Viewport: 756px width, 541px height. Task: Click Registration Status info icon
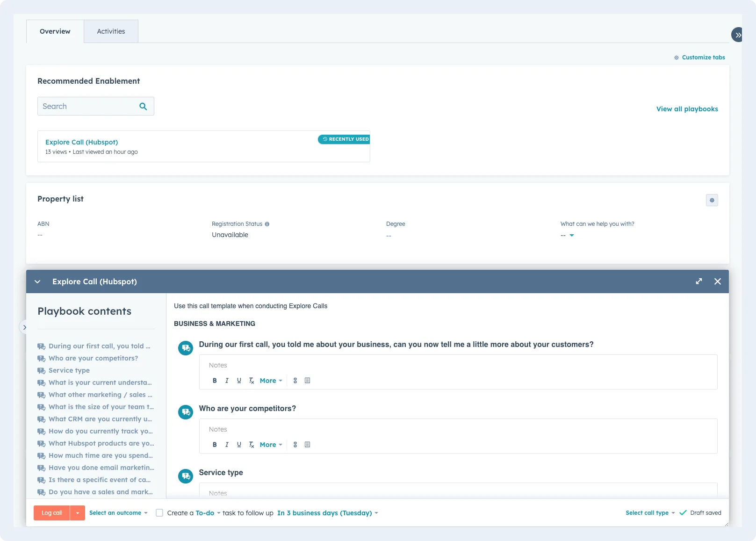click(267, 224)
